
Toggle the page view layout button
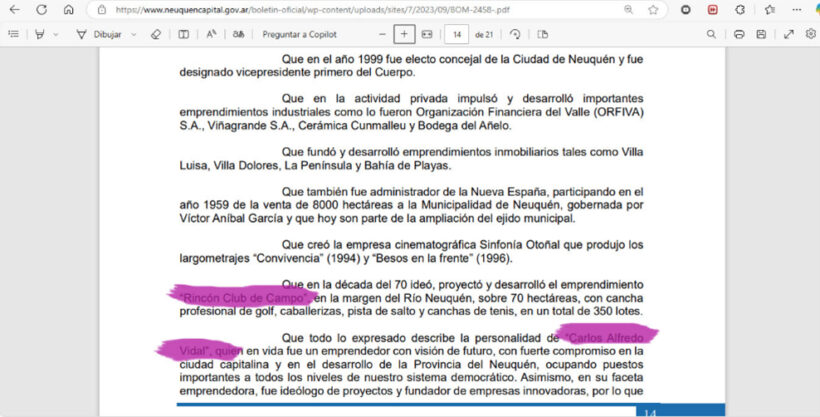click(542, 33)
